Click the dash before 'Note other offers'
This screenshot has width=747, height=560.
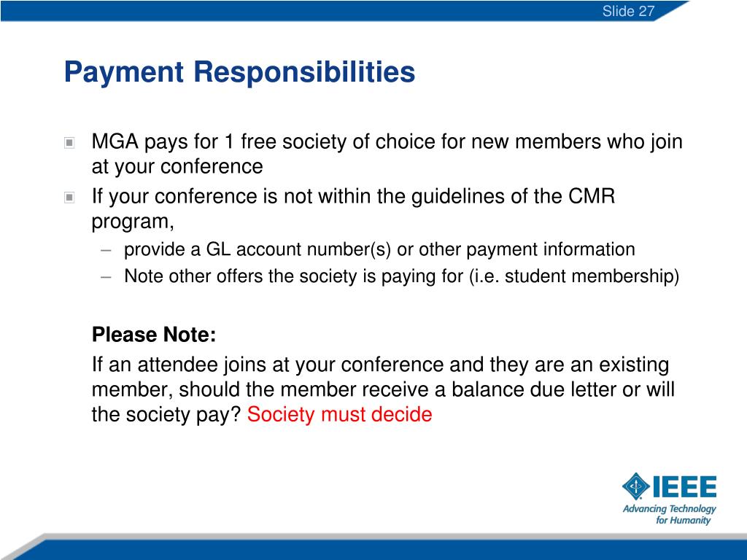coord(106,276)
